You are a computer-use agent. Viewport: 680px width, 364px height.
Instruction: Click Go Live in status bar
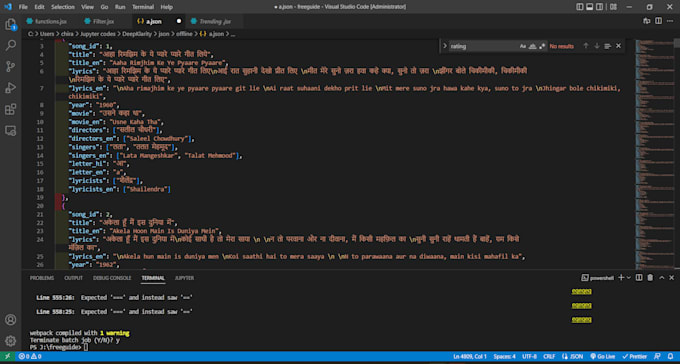point(602,356)
